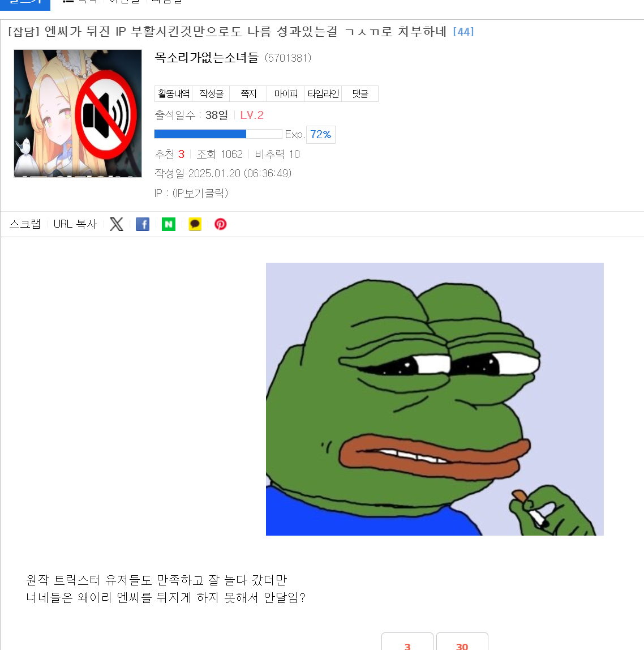Share post via Naver icon
644x650 pixels.
(x=169, y=224)
